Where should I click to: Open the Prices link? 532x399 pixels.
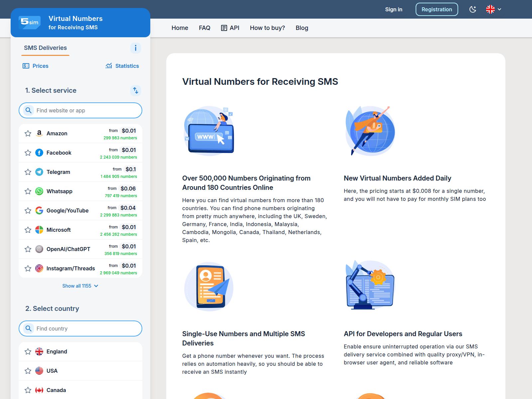click(36, 66)
